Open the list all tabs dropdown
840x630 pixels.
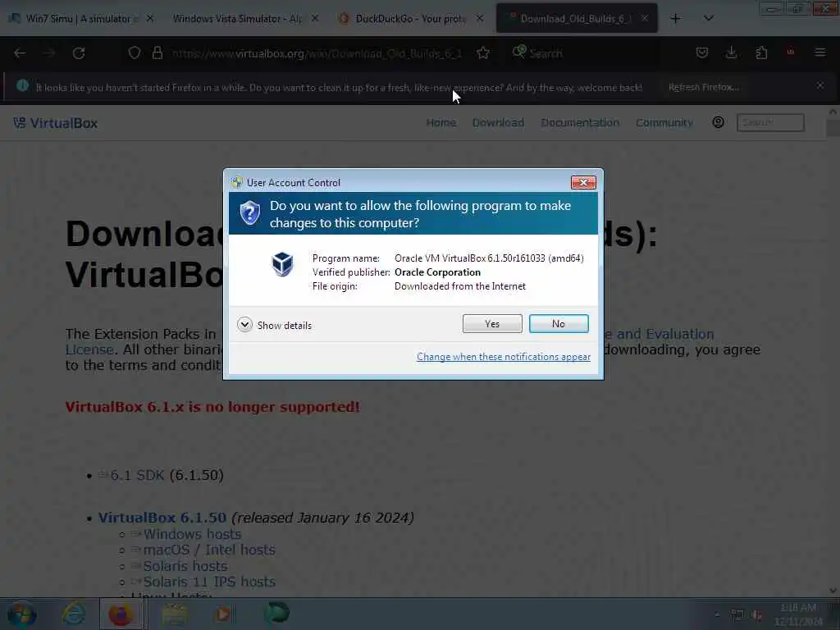coord(708,19)
